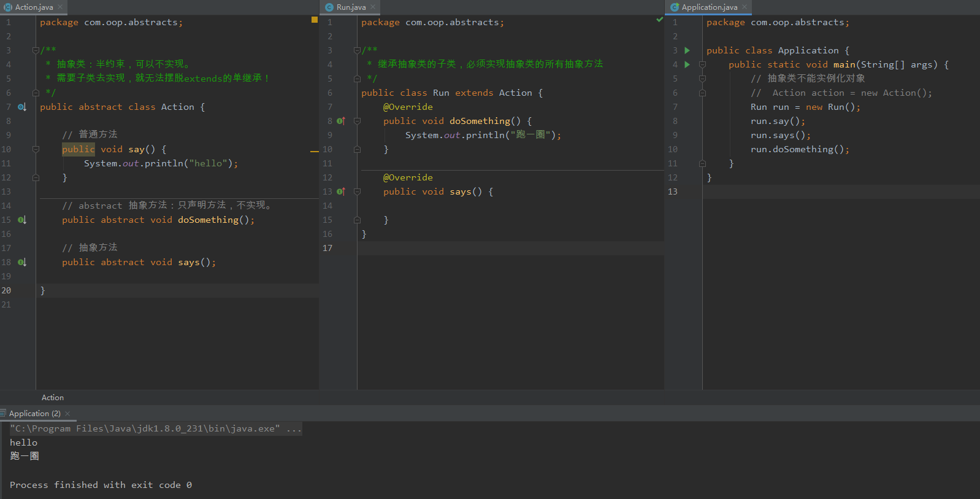Fold the first line comment in Application.java
This screenshot has width=980, height=499.
point(702,79)
